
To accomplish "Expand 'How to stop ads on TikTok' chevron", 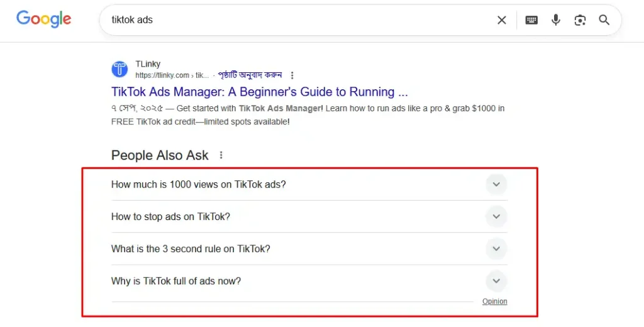I will [496, 216].
